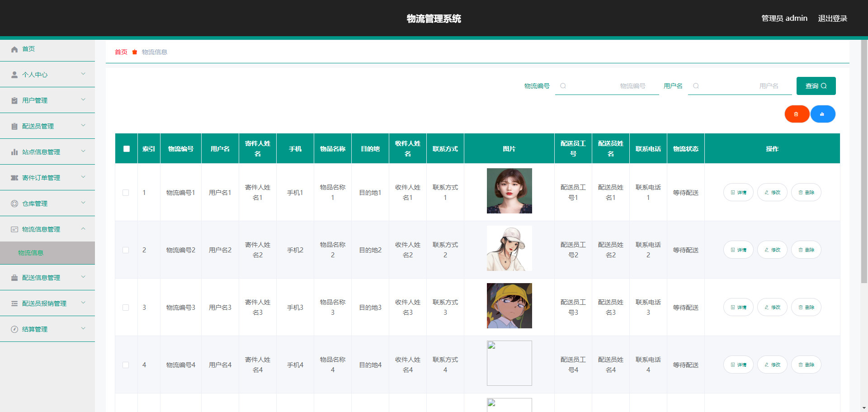Click the 查询 search button
The image size is (868, 412).
click(x=816, y=86)
